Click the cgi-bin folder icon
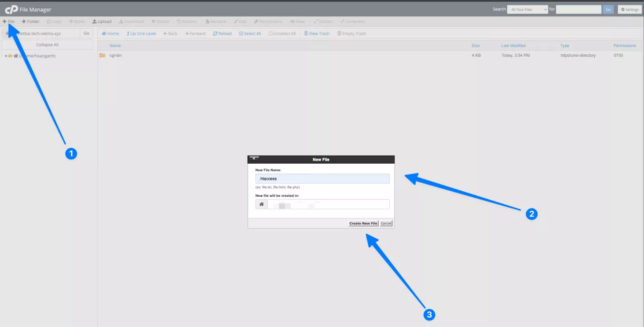This screenshot has width=644, height=327. [x=102, y=56]
